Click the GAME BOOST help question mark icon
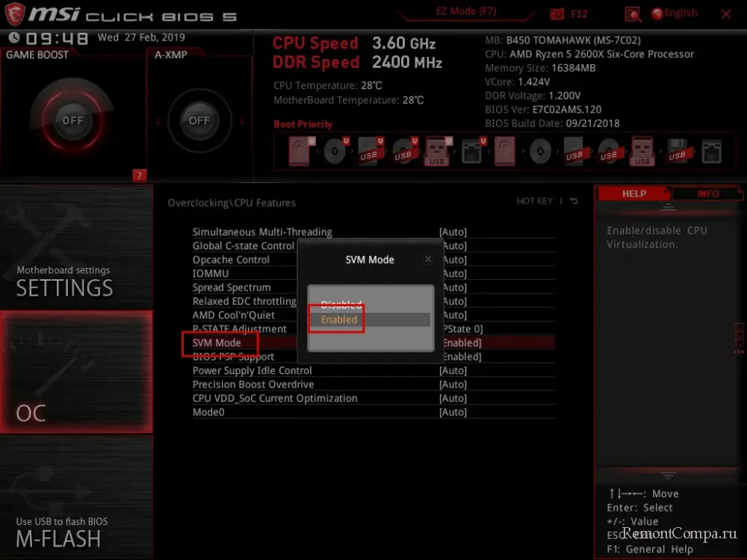This screenshot has width=747, height=560. pos(139,175)
